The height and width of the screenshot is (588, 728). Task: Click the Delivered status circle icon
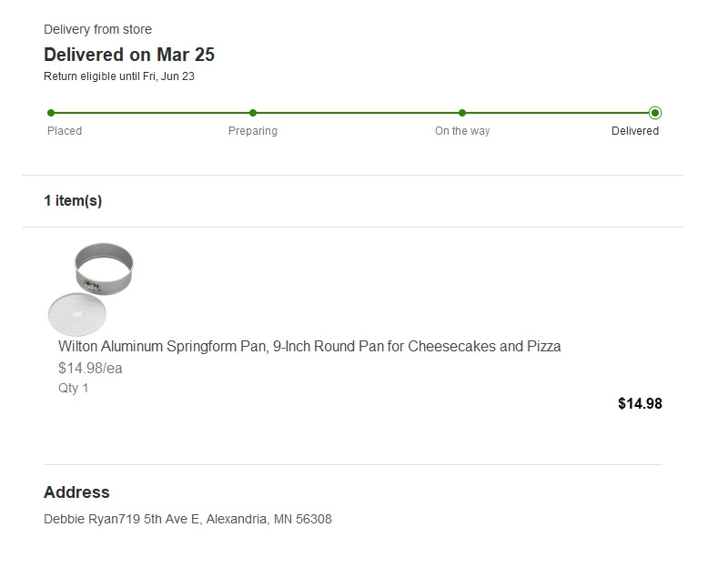click(655, 113)
